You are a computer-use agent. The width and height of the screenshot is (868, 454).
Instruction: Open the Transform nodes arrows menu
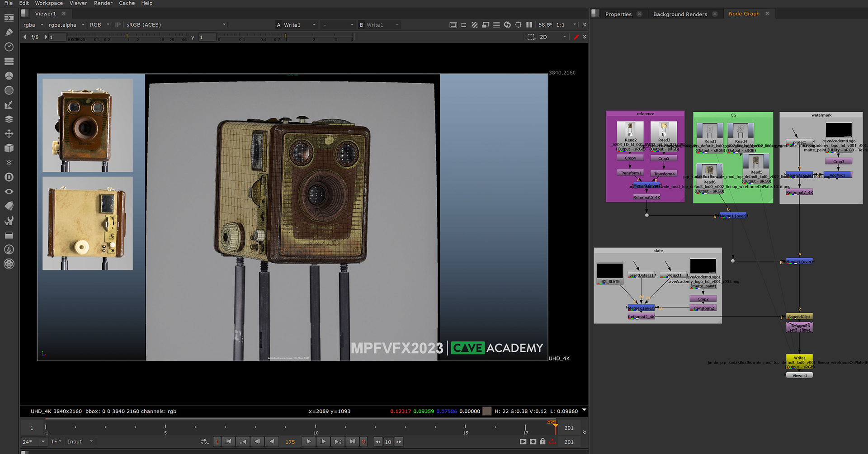pos(9,134)
